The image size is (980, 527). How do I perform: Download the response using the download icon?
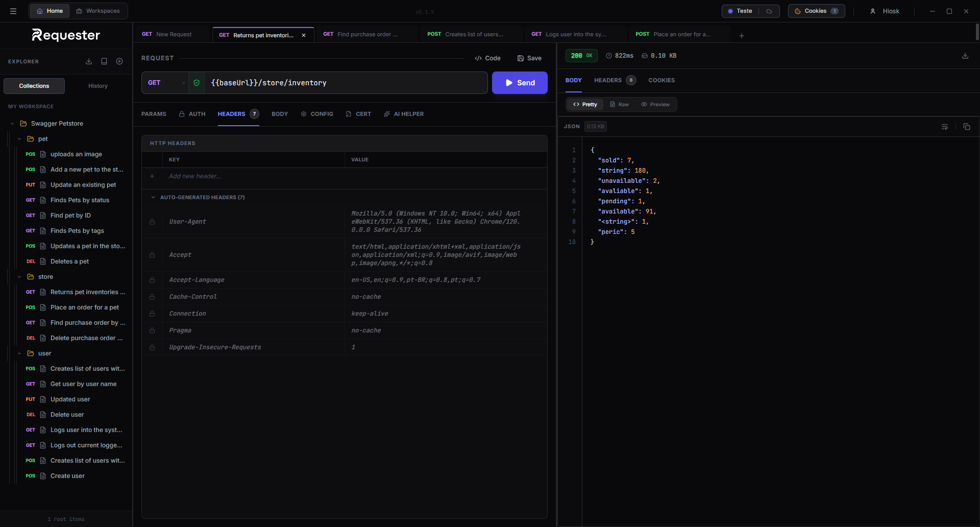pyautogui.click(x=965, y=56)
